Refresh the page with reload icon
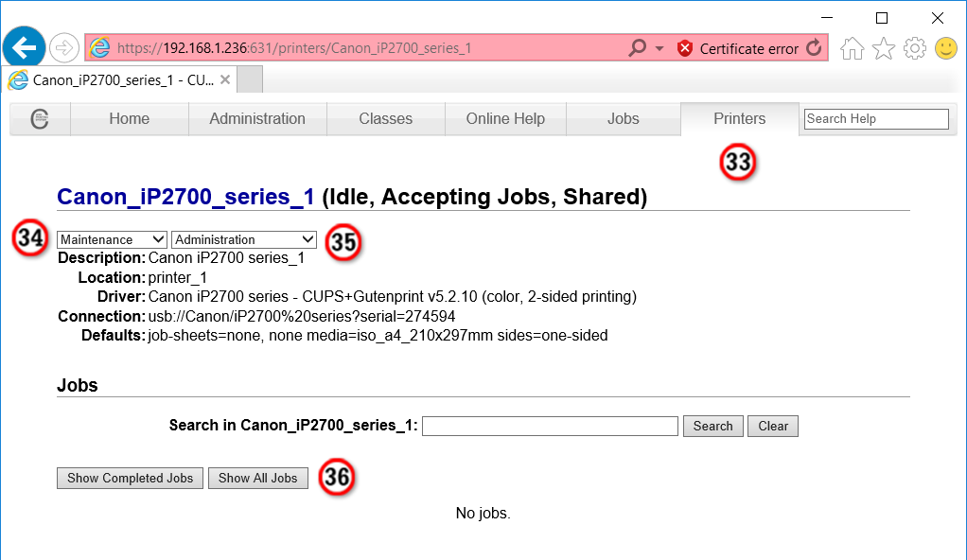This screenshot has height=560, width=967. tap(814, 47)
